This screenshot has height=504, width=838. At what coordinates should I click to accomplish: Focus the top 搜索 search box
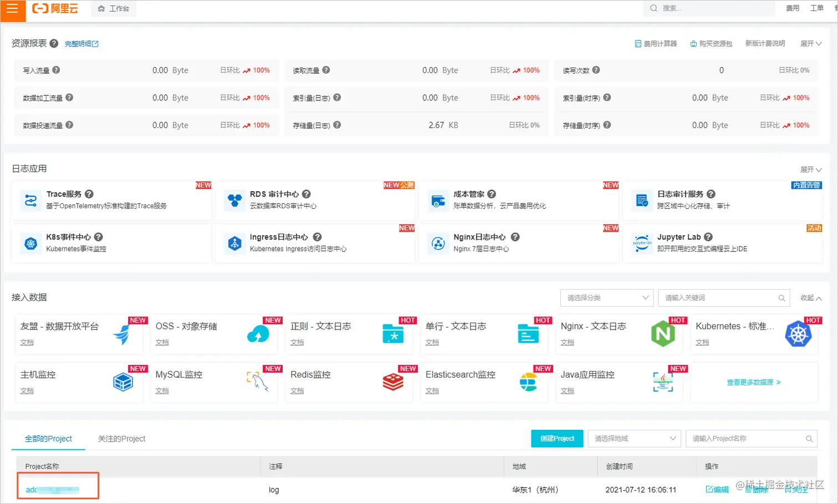pos(709,8)
